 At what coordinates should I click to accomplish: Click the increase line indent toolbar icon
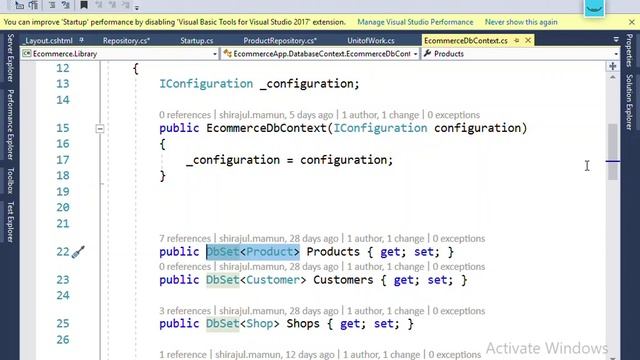tap(33, 5)
